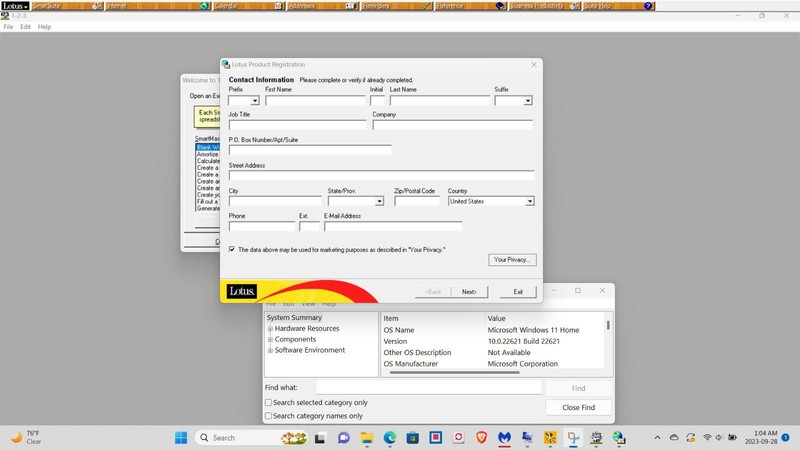The width and height of the screenshot is (800, 450).
Task: Show hidden tray icons chevron
Action: click(x=657, y=438)
